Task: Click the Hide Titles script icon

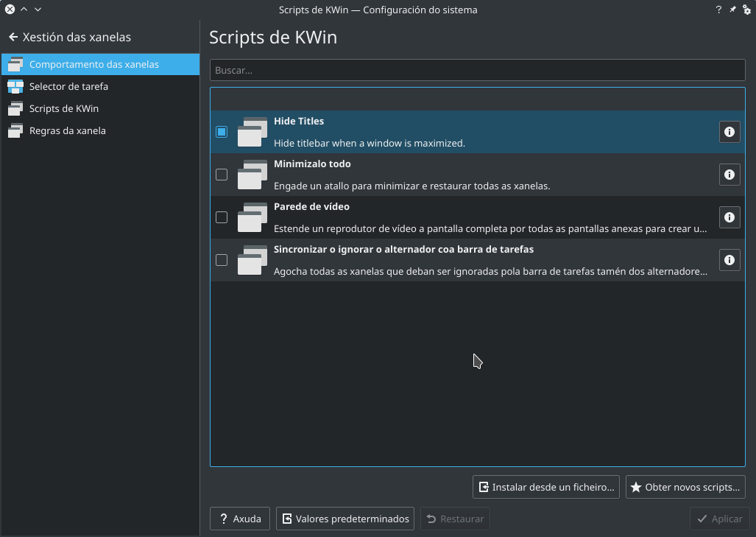Action: (252, 132)
